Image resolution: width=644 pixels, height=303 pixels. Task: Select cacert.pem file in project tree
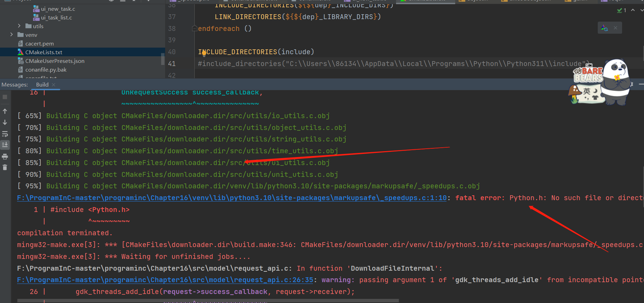[40, 43]
